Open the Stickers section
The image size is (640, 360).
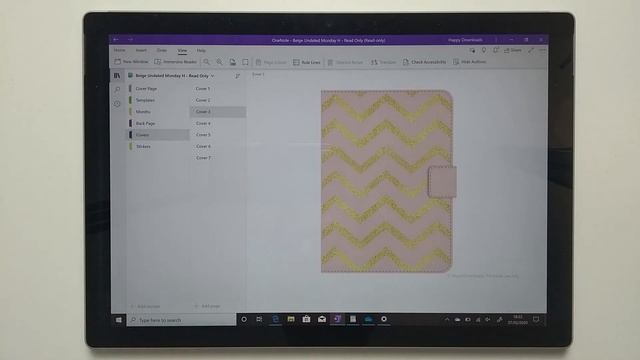coord(158,146)
